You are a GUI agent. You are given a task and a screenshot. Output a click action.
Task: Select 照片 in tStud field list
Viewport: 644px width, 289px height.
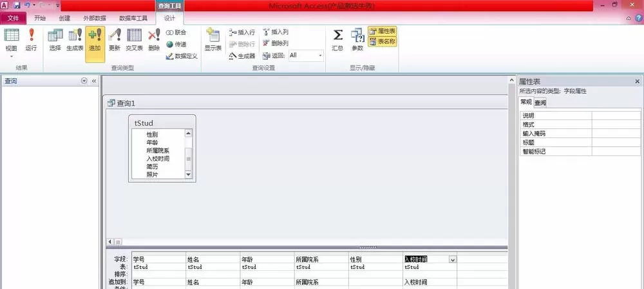[153, 175]
